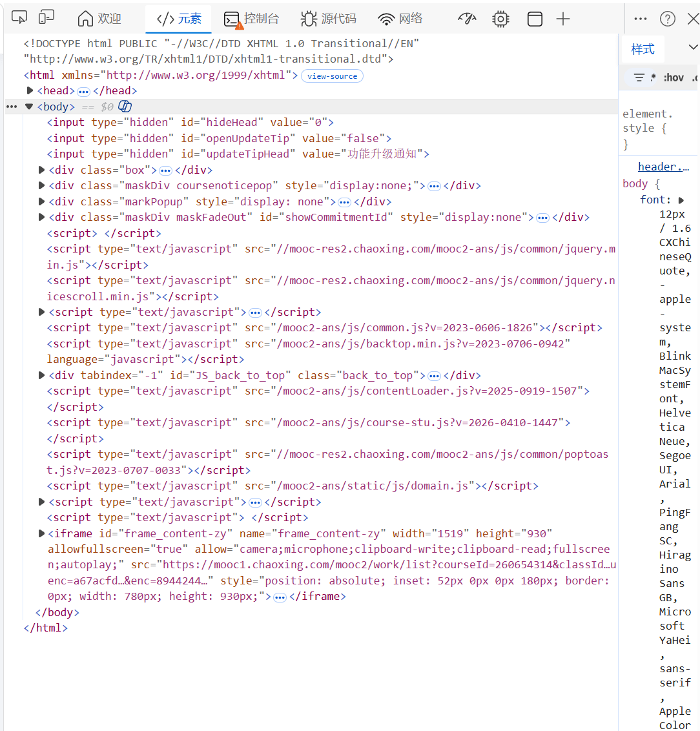Open the DevTools help question-mark icon
Image resolution: width=700 pixels, height=731 pixels.
[x=667, y=19]
